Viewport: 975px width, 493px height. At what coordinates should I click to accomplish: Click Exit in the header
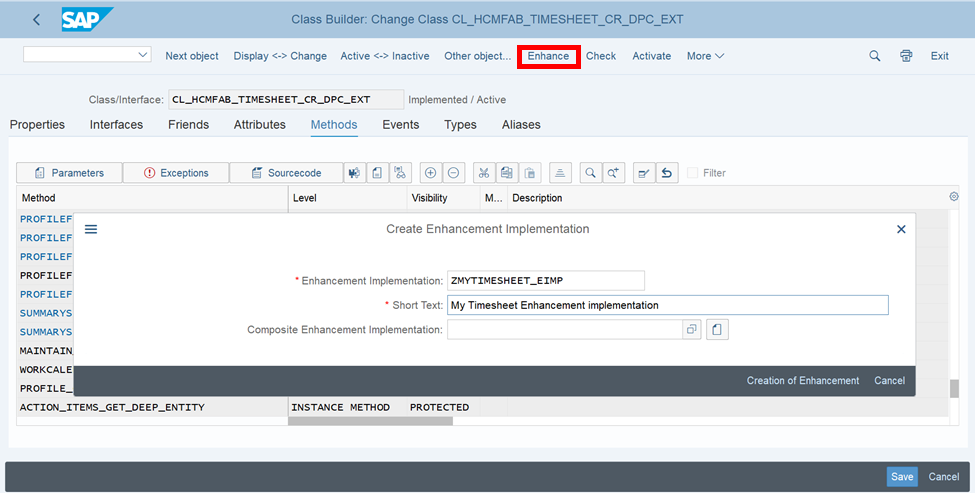940,56
